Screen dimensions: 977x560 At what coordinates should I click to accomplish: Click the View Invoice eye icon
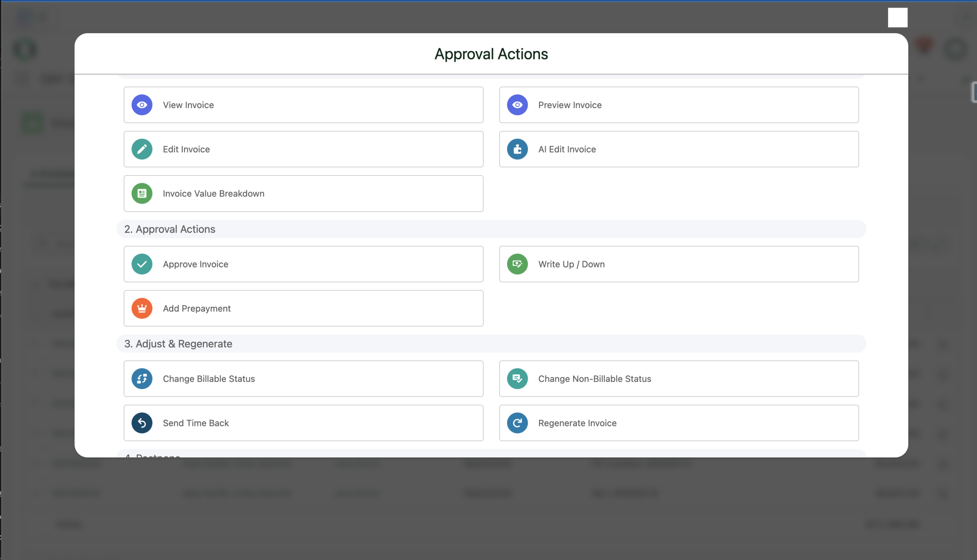coord(142,105)
